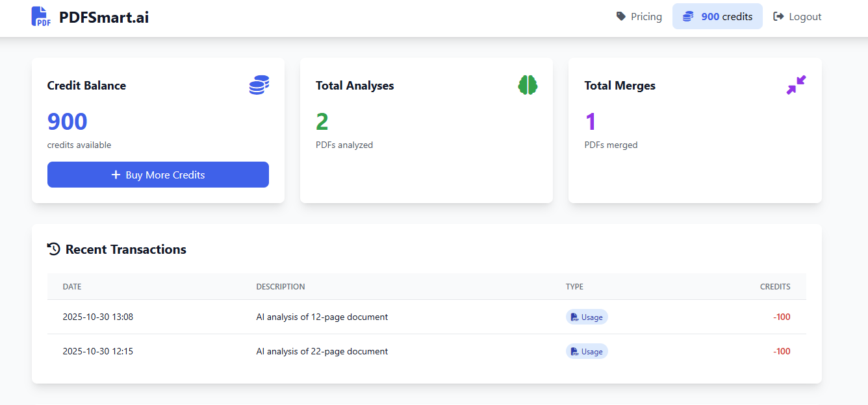Click the coins icon in the header credits badge

click(x=688, y=16)
